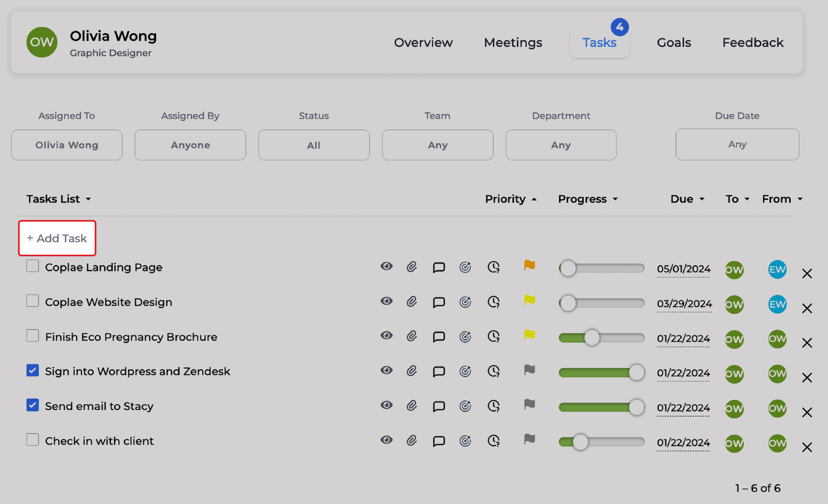
Task: Open the Feedback tab
Action: coord(753,43)
